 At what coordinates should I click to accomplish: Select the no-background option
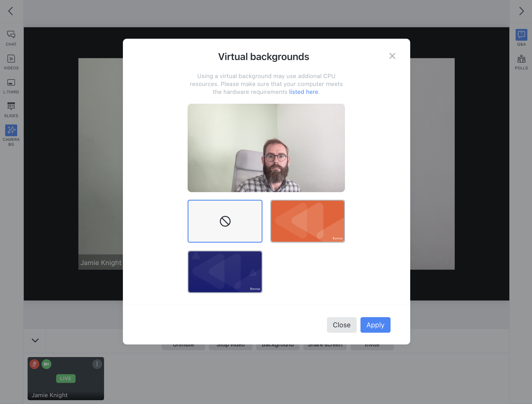[x=225, y=221]
